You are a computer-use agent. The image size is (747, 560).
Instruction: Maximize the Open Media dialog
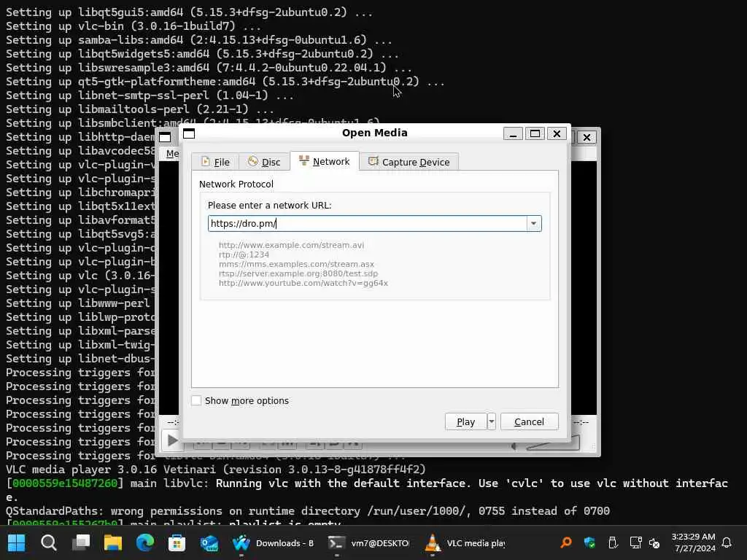point(535,133)
